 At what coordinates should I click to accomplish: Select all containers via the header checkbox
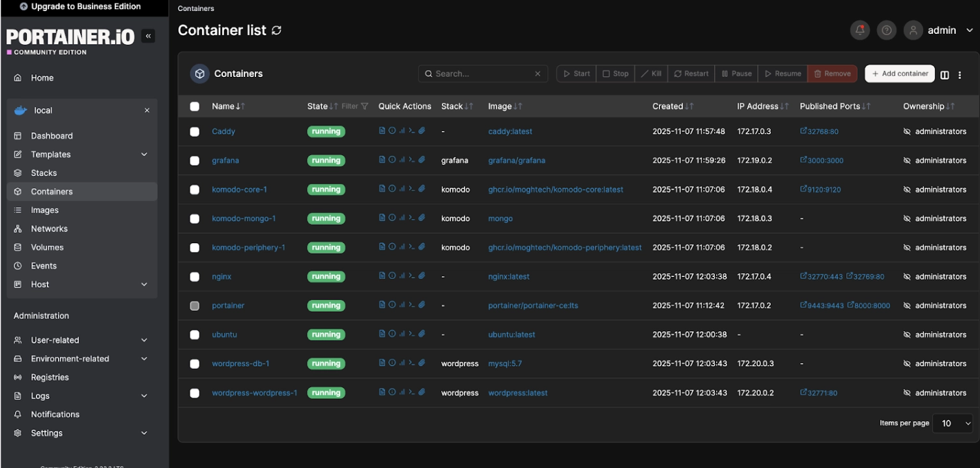point(194,106)
